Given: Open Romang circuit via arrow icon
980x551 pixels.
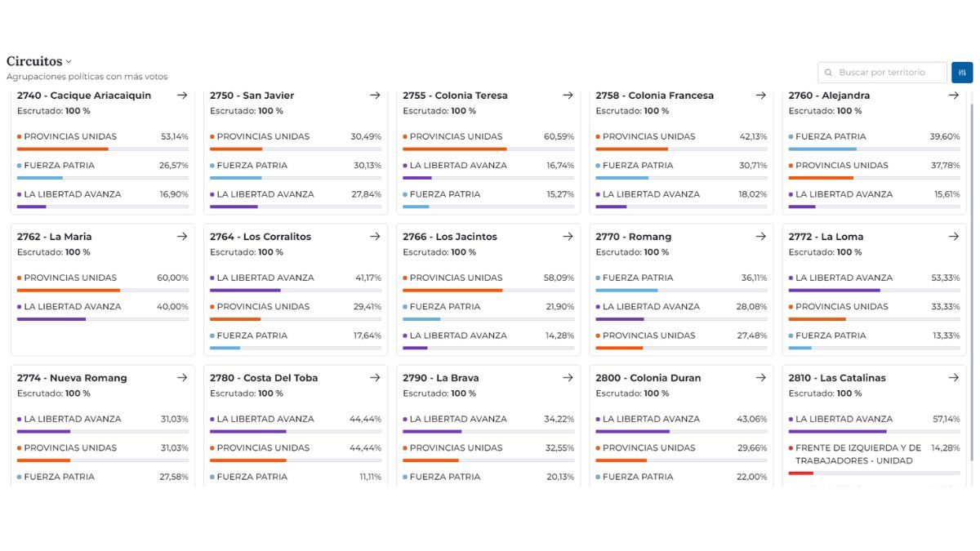Looking at the screenshot, I should [760, 237].
